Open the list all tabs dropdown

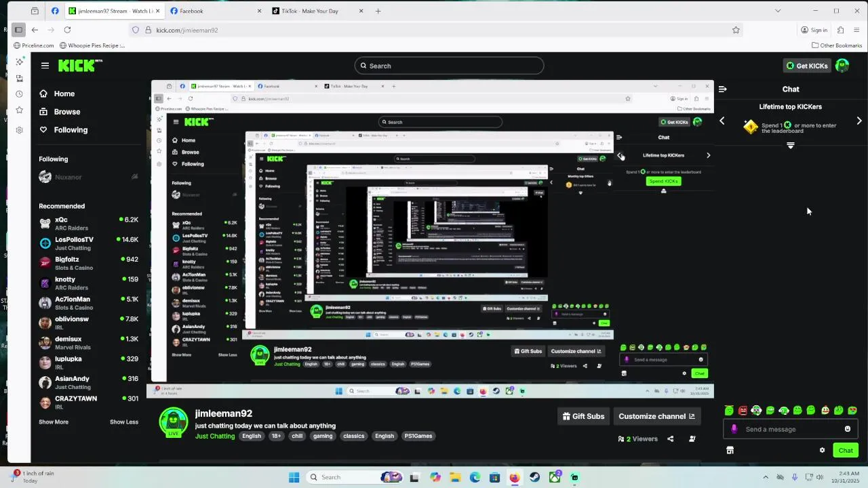point(778,11)
